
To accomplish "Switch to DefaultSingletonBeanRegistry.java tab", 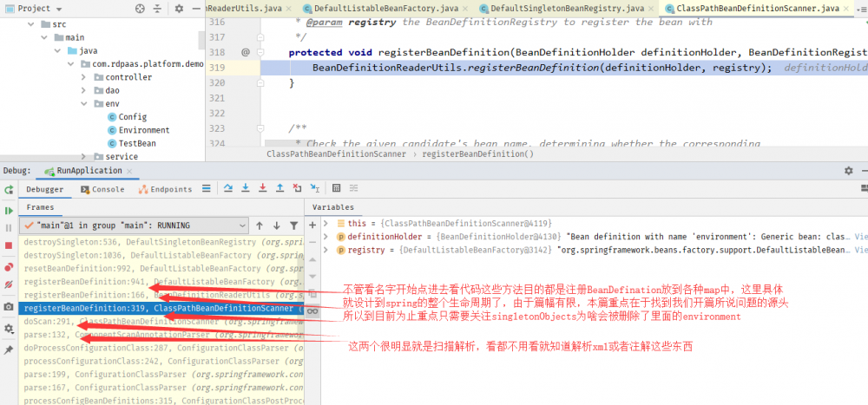I will point(568,9).
